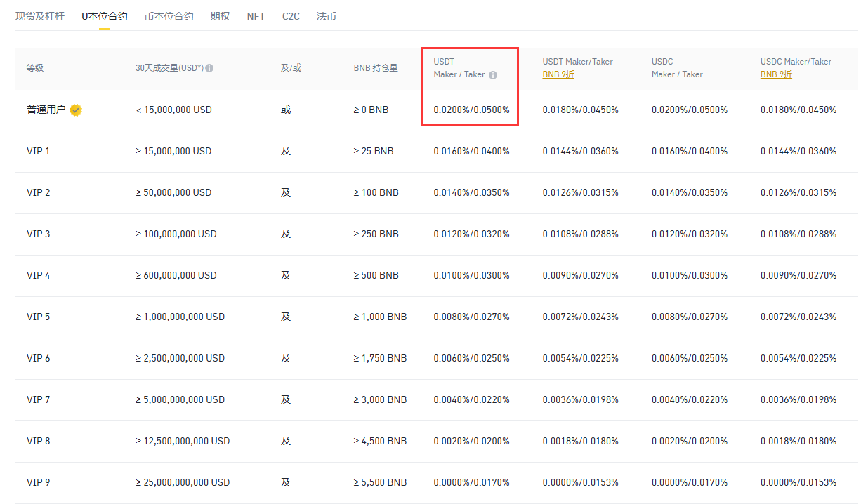868x504 pixels.
Task: Click the verified badge next to 普通用户
Action: click(x=76, y=110)
